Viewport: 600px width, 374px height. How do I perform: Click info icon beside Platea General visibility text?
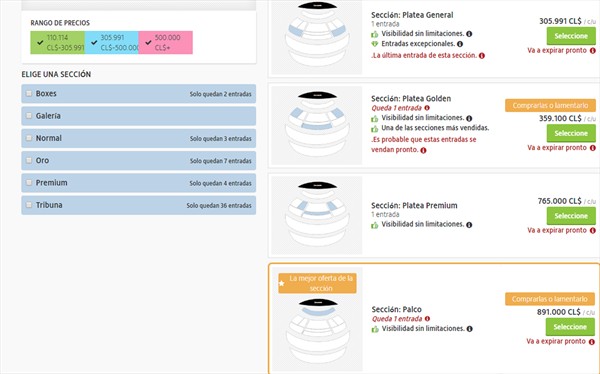469,34
